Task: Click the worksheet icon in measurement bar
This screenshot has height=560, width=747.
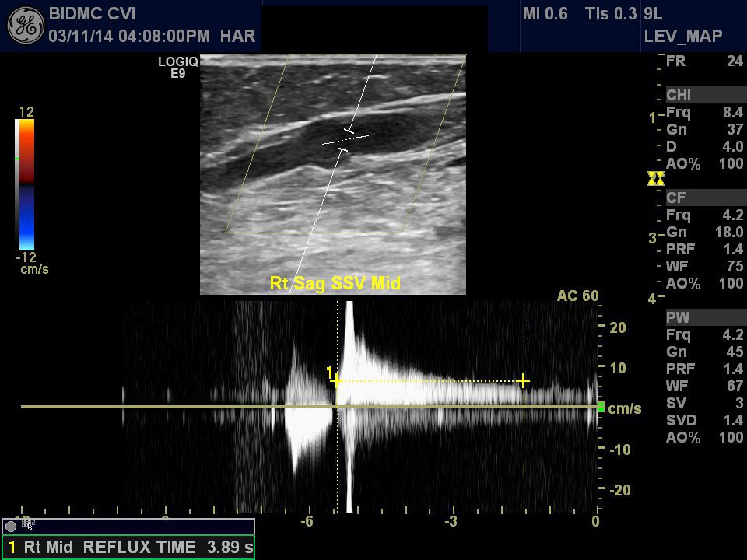Action: click(x=28, y=525)
